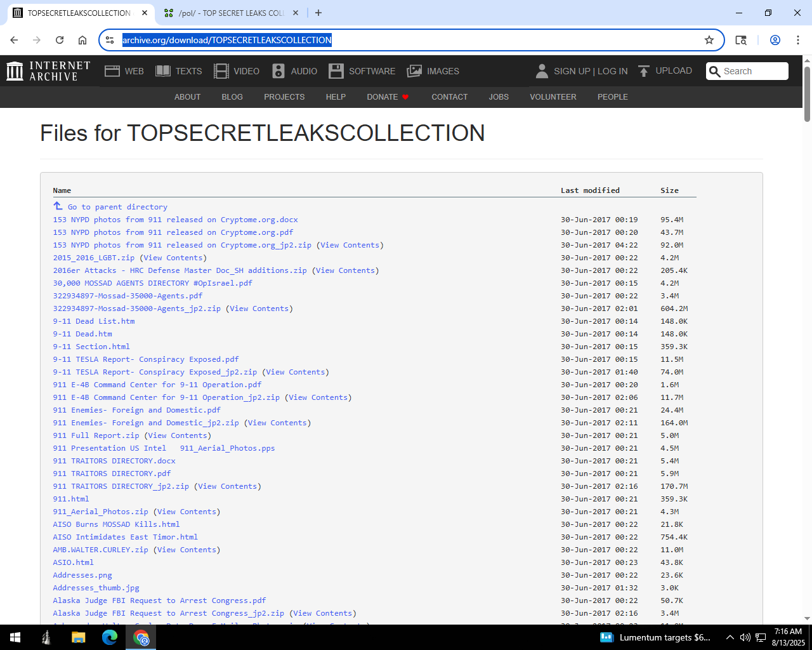Viewport: 812px width, 650px height.
Task: Download 911 TRAITORS DIRECTORY.pdf
Action: 112,474
